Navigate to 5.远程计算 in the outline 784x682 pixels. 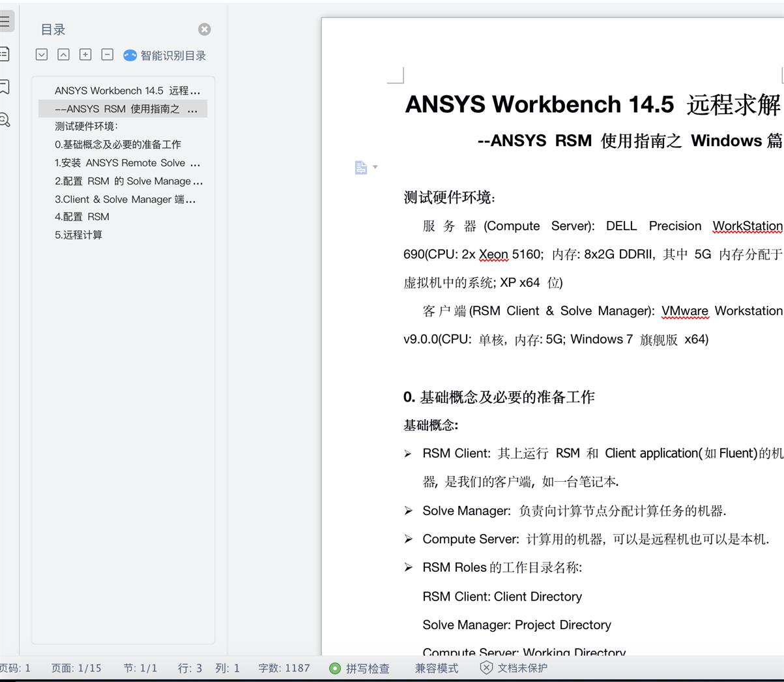[78, 235]
